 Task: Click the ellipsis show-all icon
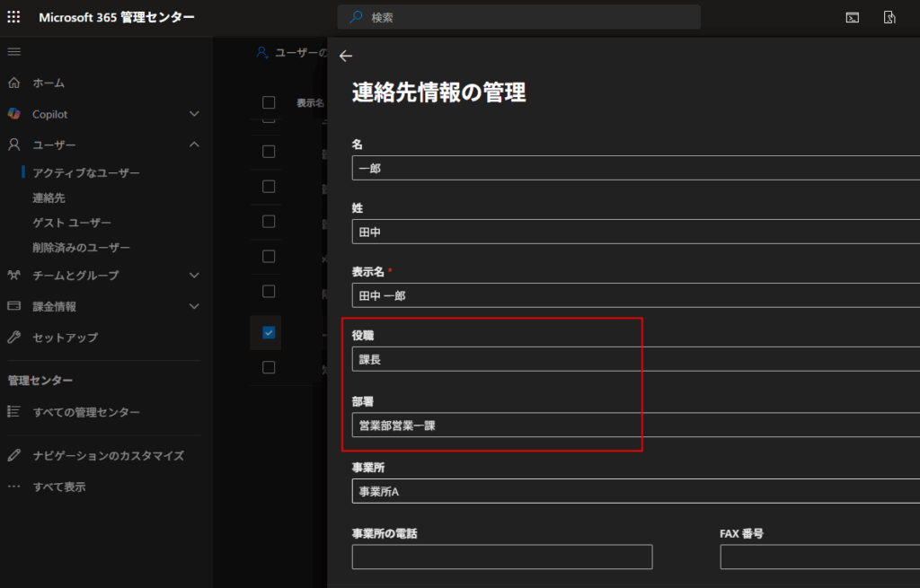14,486
